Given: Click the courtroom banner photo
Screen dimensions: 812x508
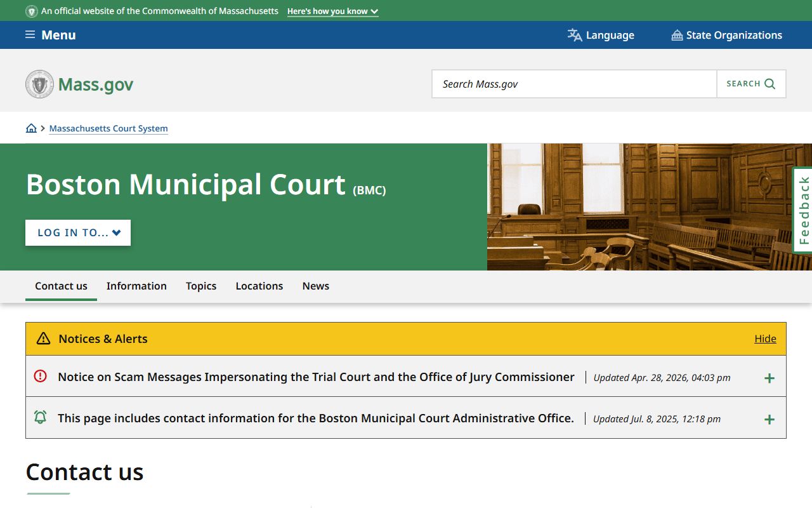Looking at the screenshot, I should click(650, 207).
